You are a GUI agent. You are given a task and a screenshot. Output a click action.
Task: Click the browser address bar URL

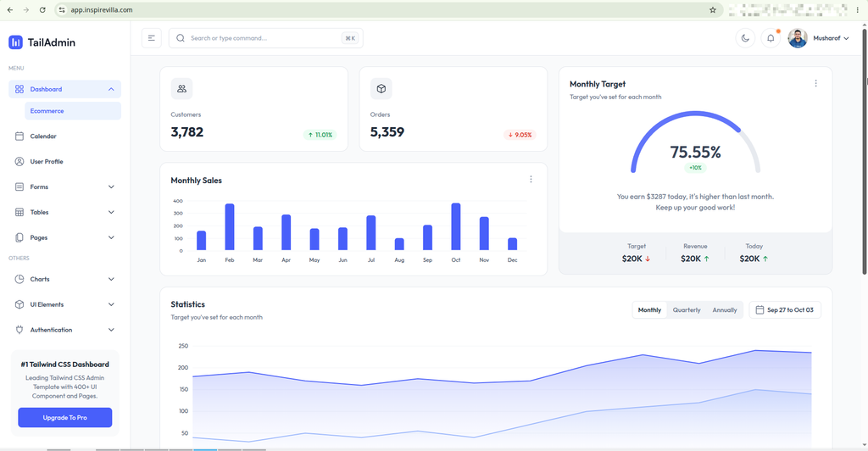click(102, 10)
